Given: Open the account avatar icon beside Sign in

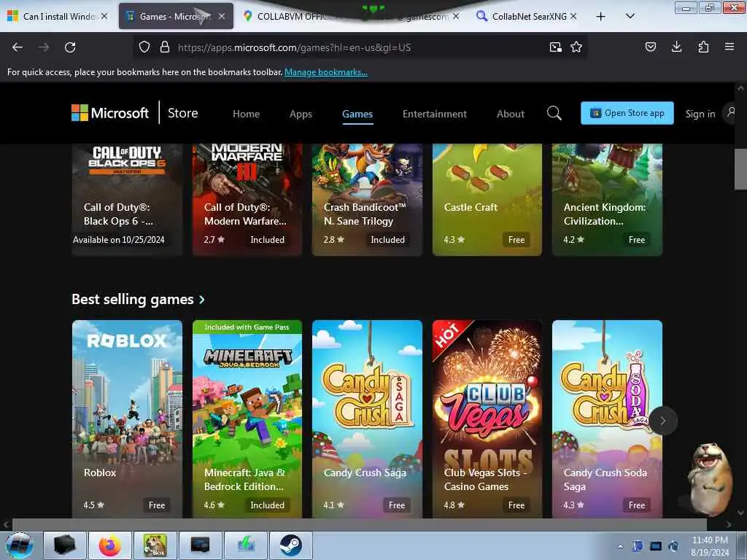Looking at the screenshot, I should coord(731,113).
